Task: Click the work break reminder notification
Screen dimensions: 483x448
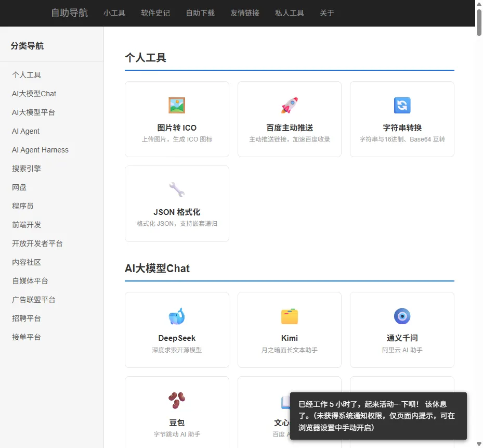Action: click(378, 416)
